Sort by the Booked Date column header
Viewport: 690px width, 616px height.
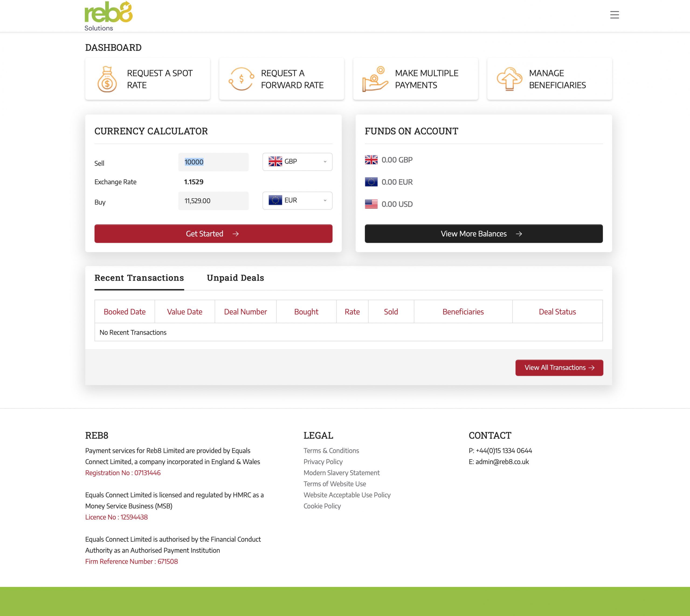point(124,312)
